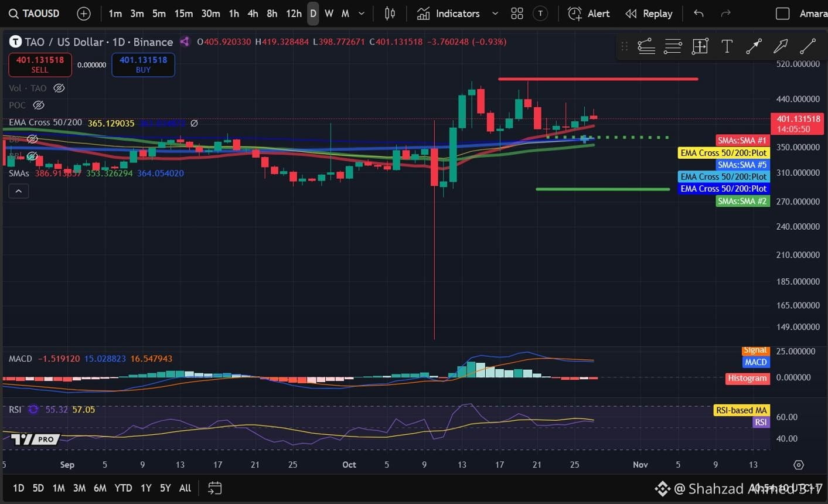Choose the 30m interval
The image size is (828, 504).
[210, 13]
